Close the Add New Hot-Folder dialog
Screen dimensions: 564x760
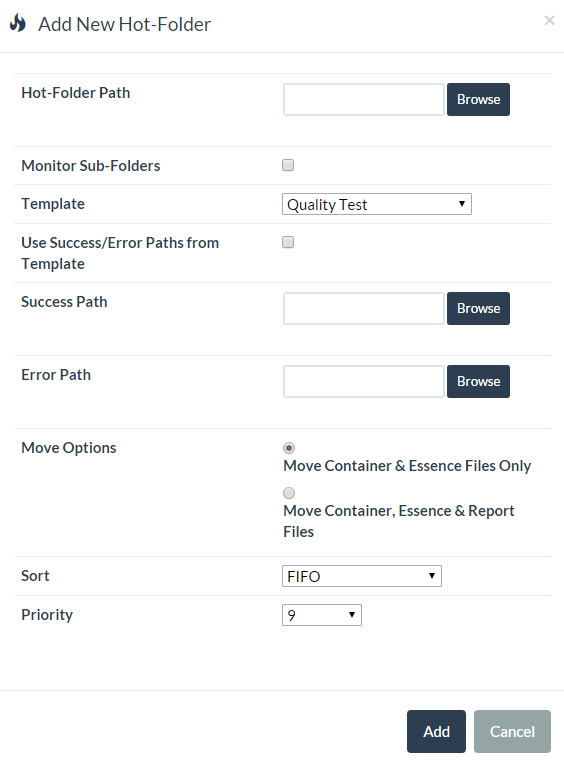pos(549,20)
